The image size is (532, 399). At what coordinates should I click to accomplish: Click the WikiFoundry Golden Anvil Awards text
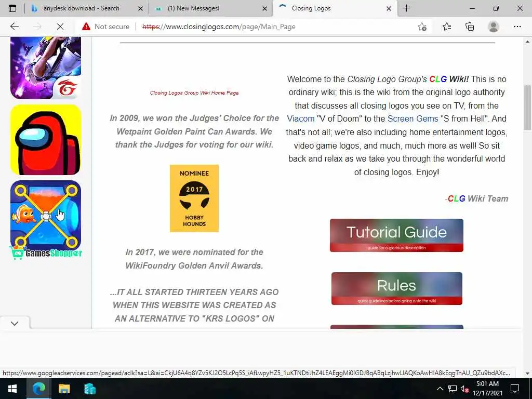[194, 265]
